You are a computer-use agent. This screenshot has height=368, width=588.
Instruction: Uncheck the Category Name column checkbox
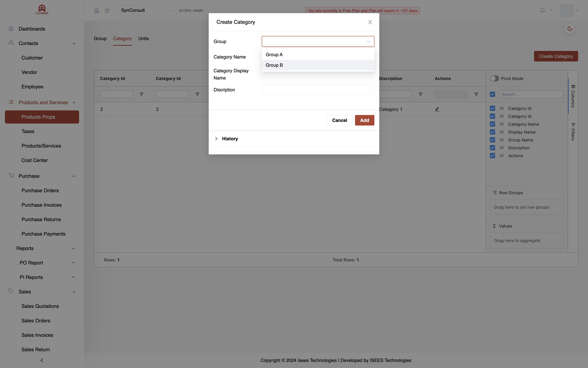click(493, 124)
